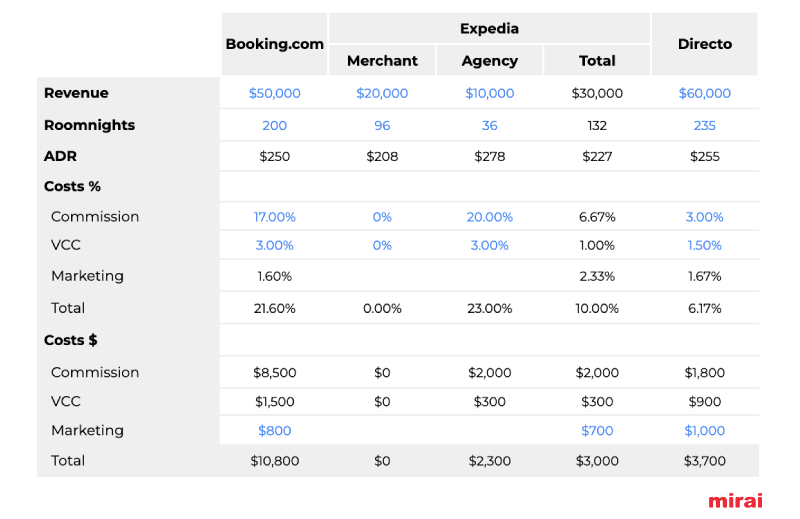Click the mirai logo
The height and width of the screenshot is (519, 800).
coord(735,501)
